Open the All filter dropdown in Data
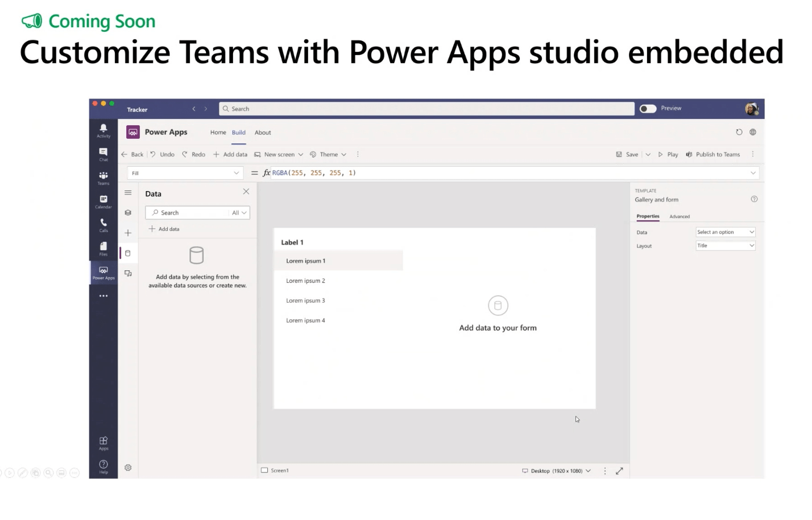Screen dimensions: 812x520 pyautogui.click(x=239, y=213)
